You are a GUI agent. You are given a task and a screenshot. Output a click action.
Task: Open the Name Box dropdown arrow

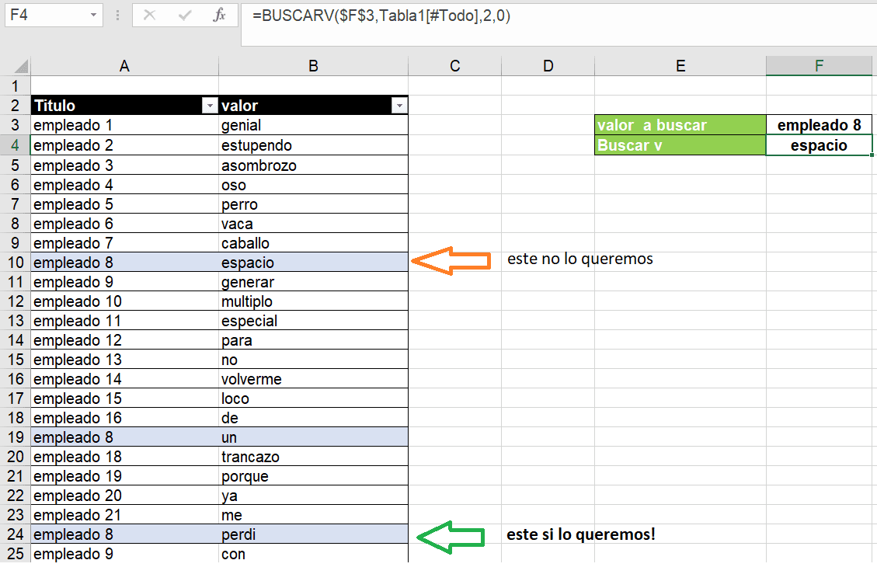(93, 15)
